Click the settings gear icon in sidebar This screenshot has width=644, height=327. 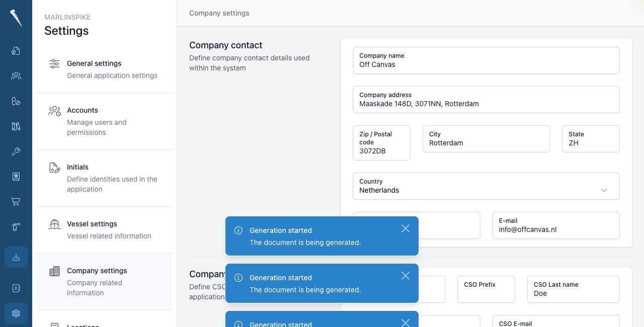[x=16, y=313]
